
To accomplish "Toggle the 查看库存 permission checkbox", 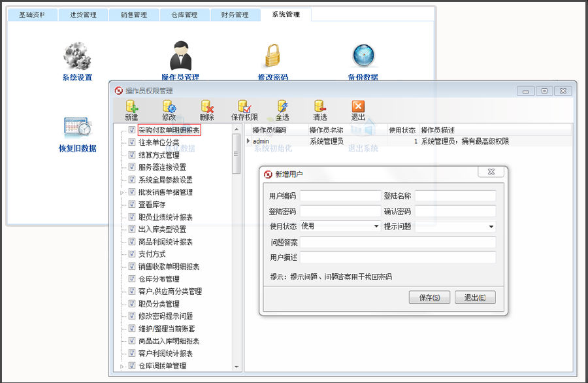I will click(131, 204).
